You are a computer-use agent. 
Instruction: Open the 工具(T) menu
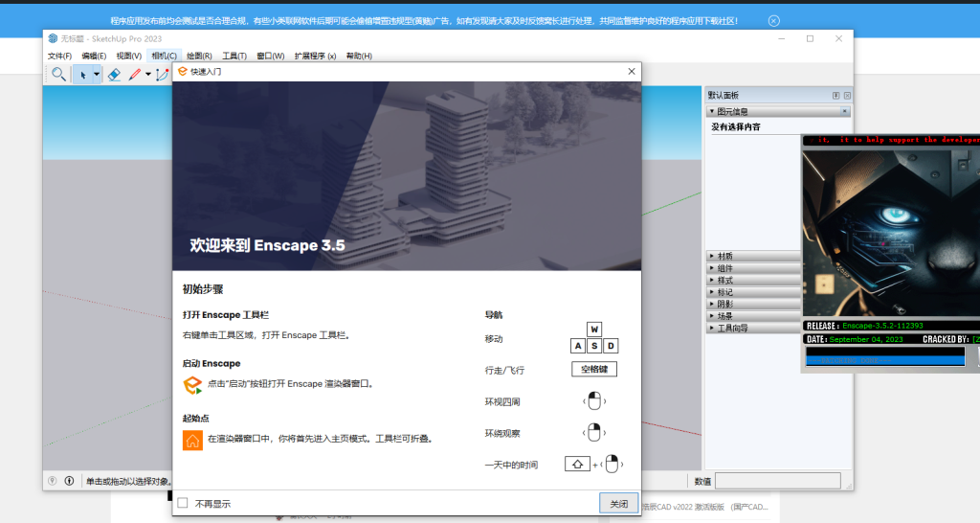pyautogui.click(x=234, y=56)
